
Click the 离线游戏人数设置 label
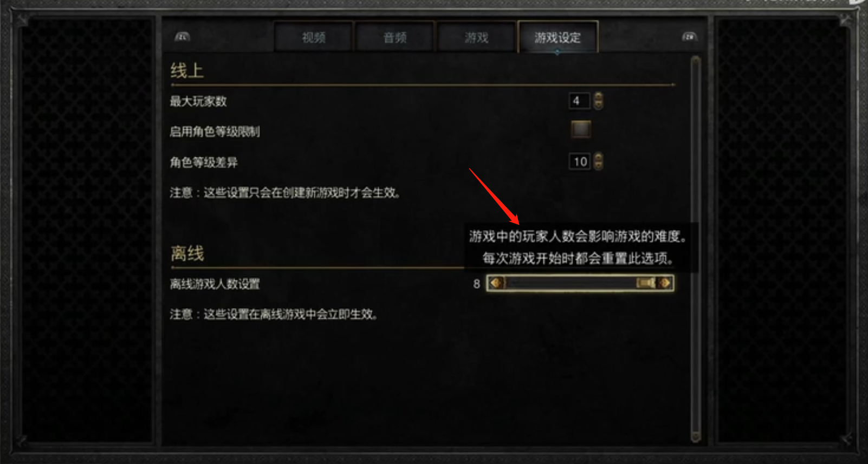click(x=215, y=284)
